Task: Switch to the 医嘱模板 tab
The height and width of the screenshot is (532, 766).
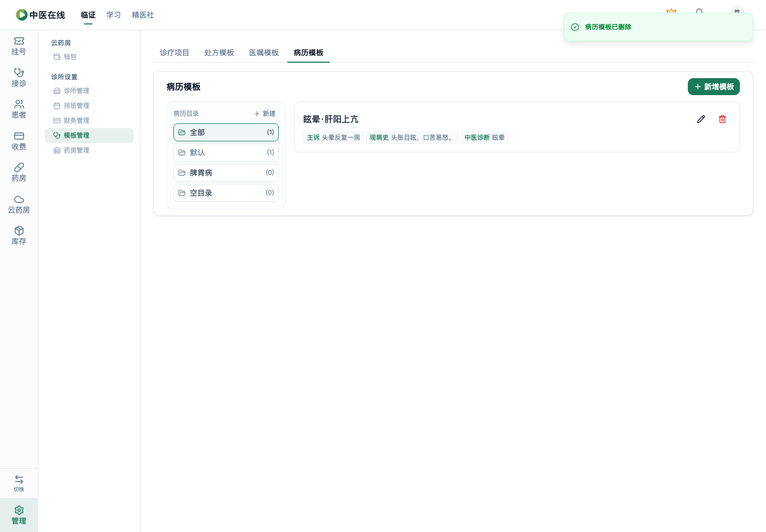Action: click(x=264, y=53)
